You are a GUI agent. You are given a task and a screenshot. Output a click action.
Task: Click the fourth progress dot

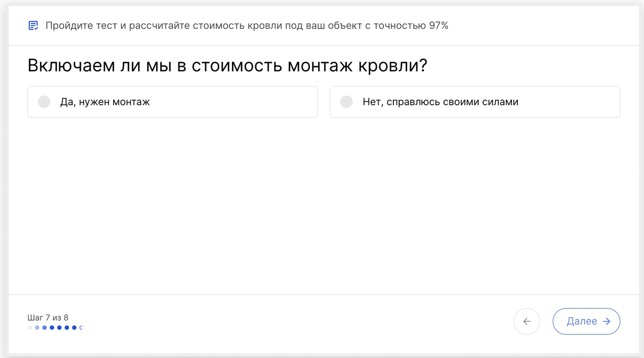tap(52, 328)
